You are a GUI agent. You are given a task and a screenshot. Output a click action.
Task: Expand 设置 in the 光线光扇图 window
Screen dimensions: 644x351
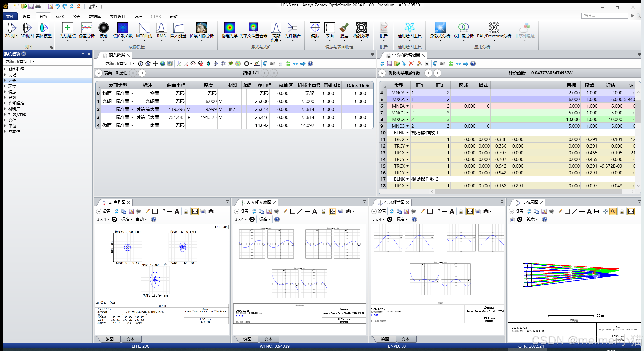(x=237, y=211)
